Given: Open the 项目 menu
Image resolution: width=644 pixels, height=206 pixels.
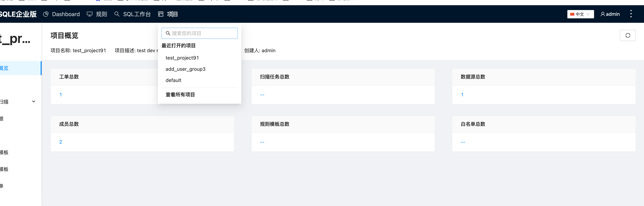Looking at the screenshot, I should (x=168, y=14).
